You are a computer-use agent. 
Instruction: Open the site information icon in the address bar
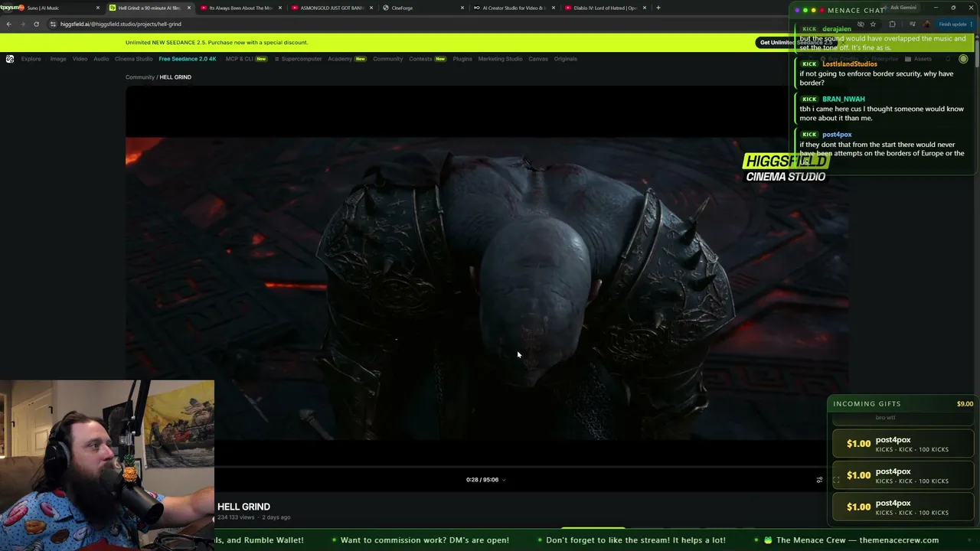53,24
